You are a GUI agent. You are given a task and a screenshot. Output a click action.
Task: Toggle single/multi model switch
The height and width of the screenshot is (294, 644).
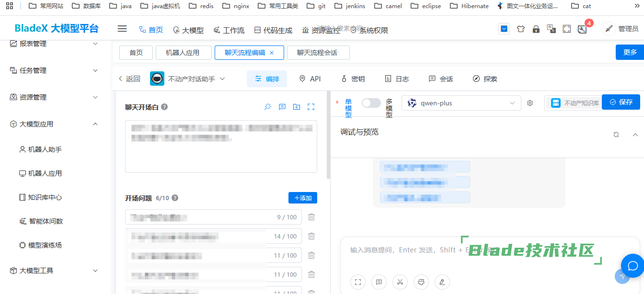point(371,103)
